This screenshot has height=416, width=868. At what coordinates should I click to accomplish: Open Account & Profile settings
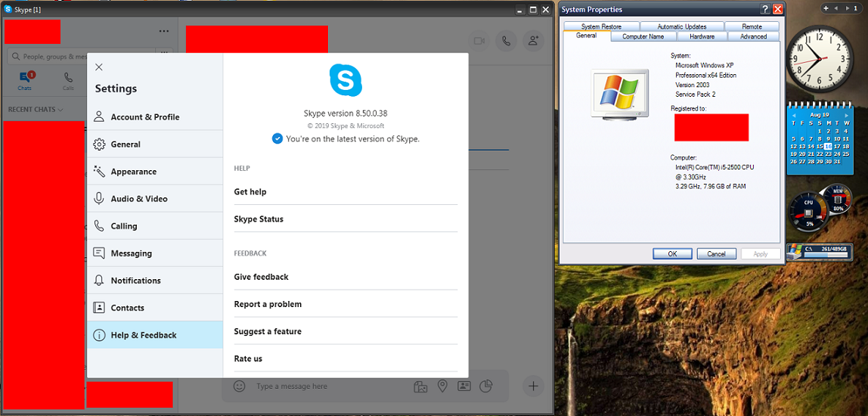(x=155, y=117)
